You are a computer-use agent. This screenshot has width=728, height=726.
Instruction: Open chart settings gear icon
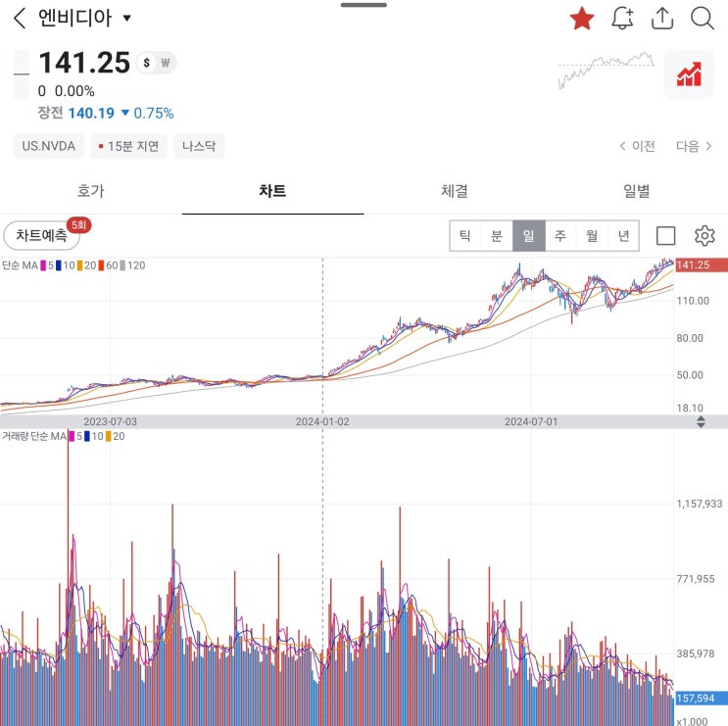click(704, 235)
